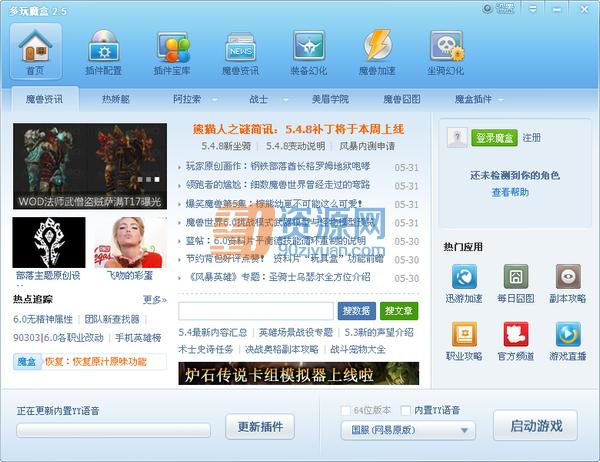Switch to the 热娇龄 tab
This screenshot has width=600, height=462.
(x=116, y=100)
